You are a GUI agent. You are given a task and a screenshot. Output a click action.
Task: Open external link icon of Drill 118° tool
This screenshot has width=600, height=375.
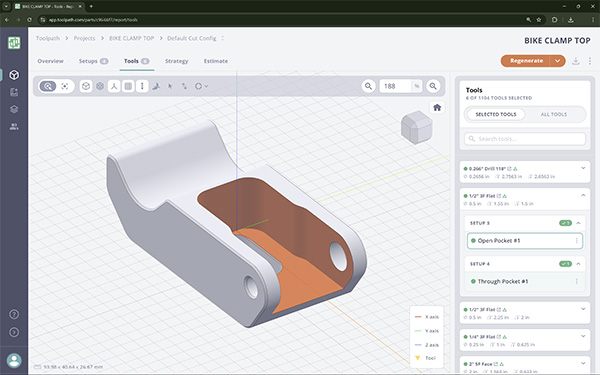coord(509,168)
